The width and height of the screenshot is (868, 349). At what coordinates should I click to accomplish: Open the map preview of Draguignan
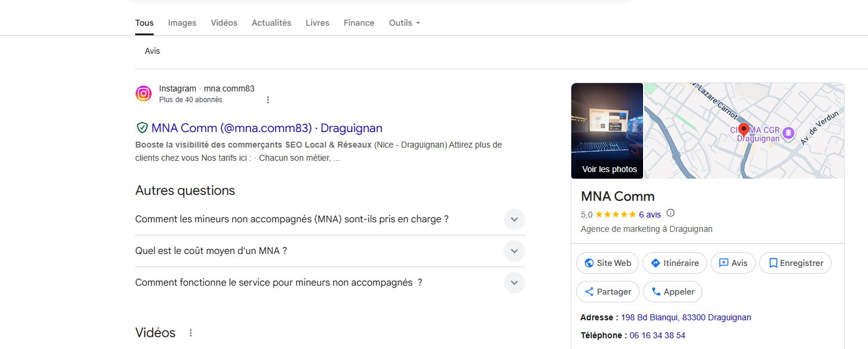tap(744, 131)
